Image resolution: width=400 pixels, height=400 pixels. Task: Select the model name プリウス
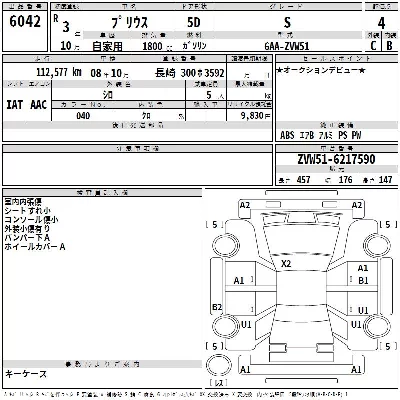130,23
